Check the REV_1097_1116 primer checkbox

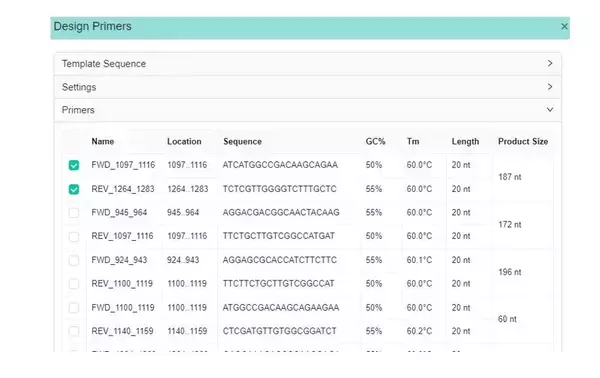pos(74,237)
